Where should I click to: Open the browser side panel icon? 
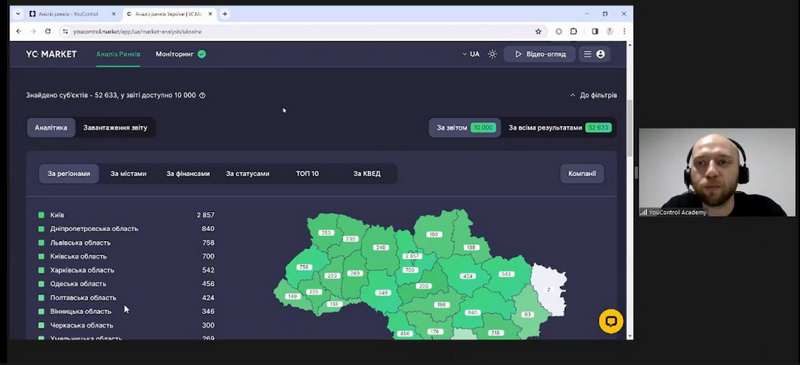pos(595,31)
